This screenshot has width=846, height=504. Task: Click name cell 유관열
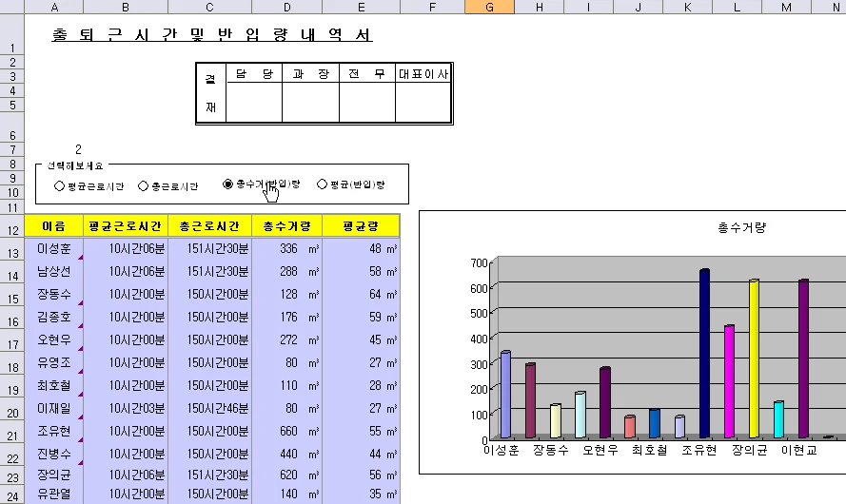pos(54,494)
